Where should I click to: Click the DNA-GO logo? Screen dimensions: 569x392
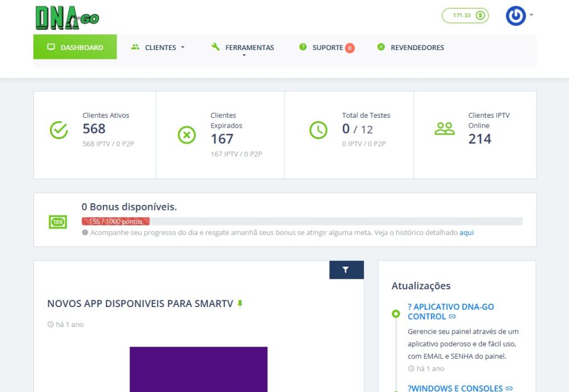67,18
